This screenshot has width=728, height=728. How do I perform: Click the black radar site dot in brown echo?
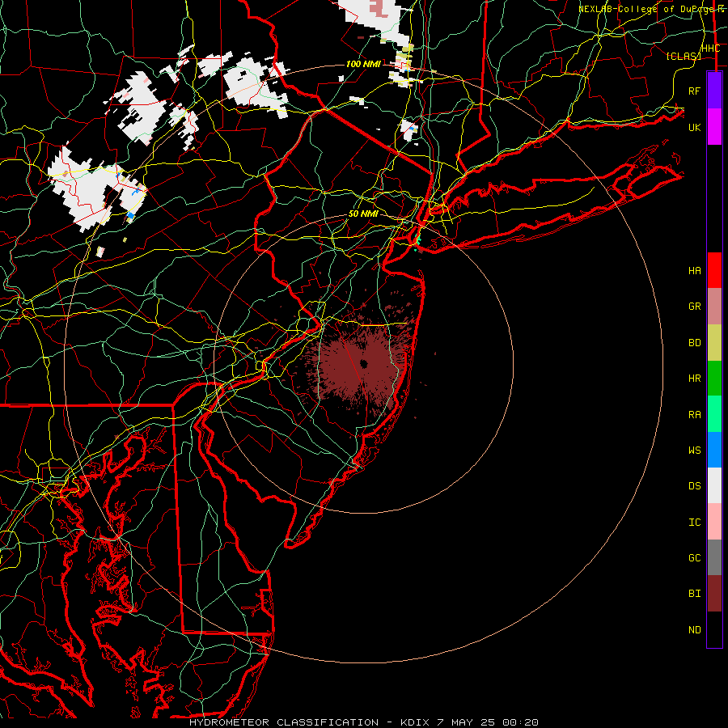[x=363, y=364]
